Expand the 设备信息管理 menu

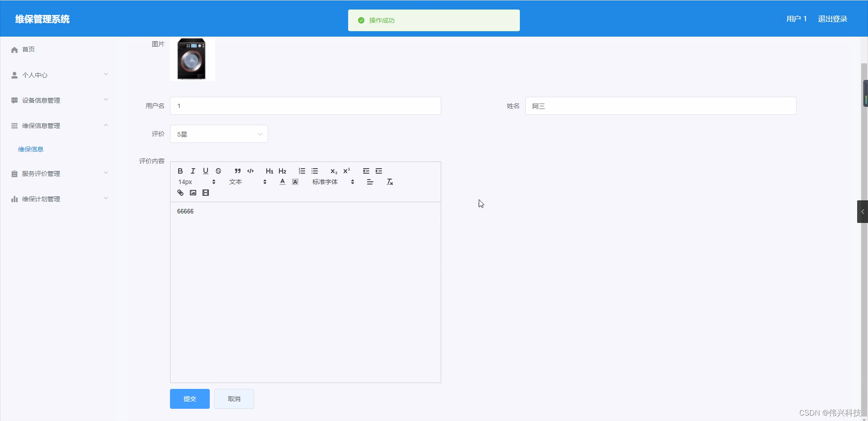tap(41, 100)
